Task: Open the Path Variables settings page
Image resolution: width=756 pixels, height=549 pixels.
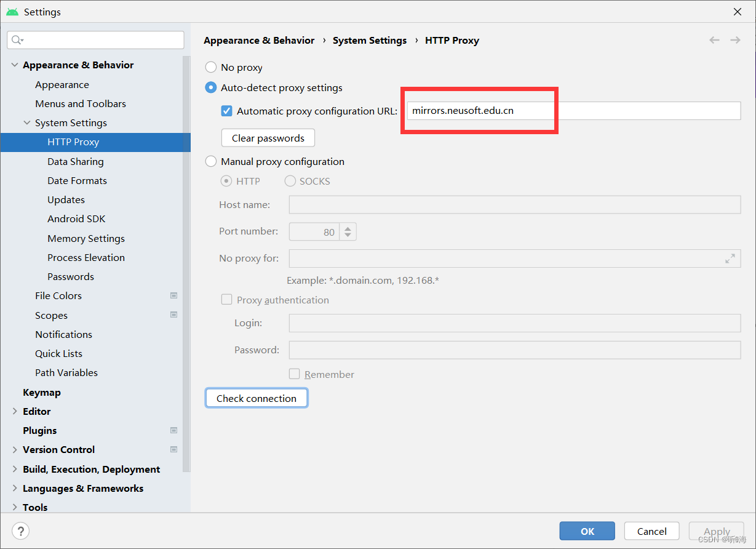Action: click(66, 372)
